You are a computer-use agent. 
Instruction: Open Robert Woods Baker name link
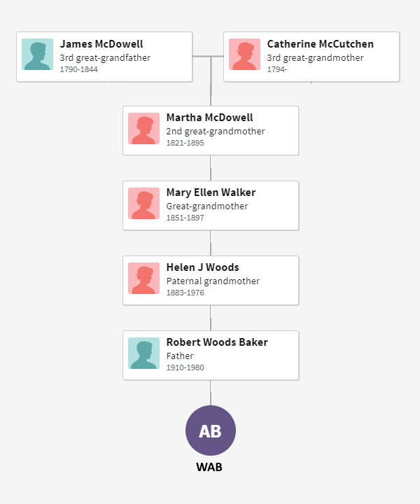point(217,342)
